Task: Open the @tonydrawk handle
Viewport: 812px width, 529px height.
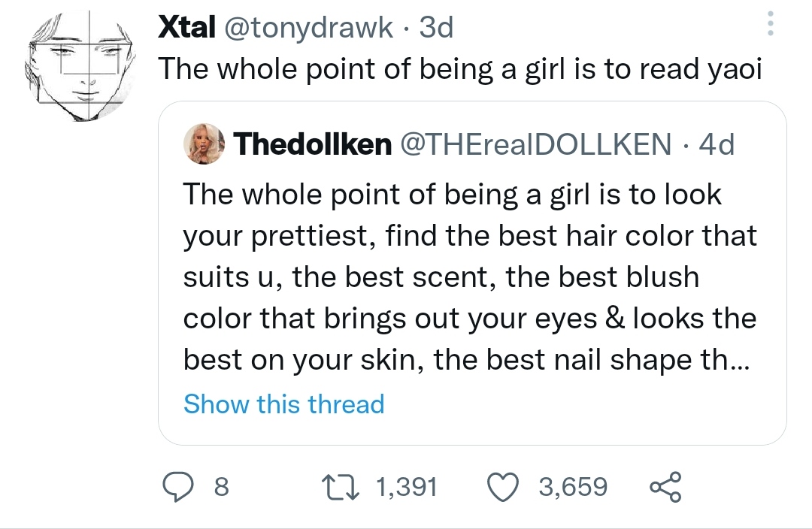Action: [x=308, y=29]
